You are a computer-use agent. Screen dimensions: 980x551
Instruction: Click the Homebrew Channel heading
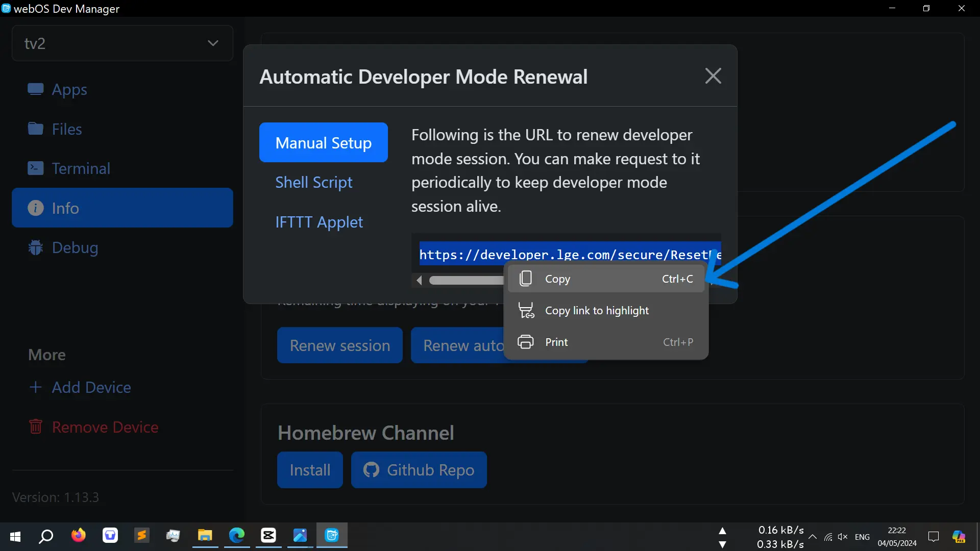click(x=365, y=433)
